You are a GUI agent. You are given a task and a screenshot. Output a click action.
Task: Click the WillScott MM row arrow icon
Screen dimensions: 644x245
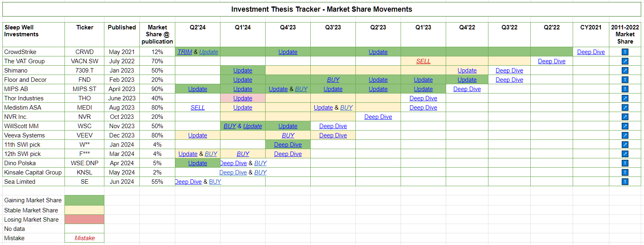pyautogui.click(x=625, y=126)
